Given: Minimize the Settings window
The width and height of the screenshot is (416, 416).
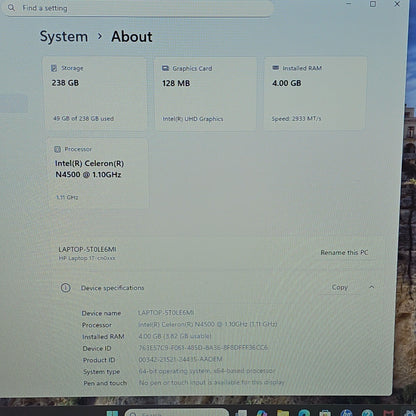Looking at the screenshot, I should coord(349,4).
